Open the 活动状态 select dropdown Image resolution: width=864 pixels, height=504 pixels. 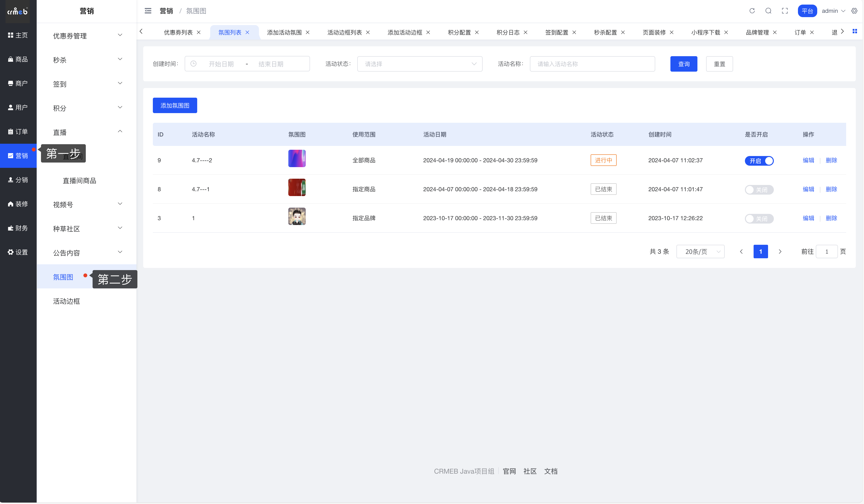pos(420,64)
